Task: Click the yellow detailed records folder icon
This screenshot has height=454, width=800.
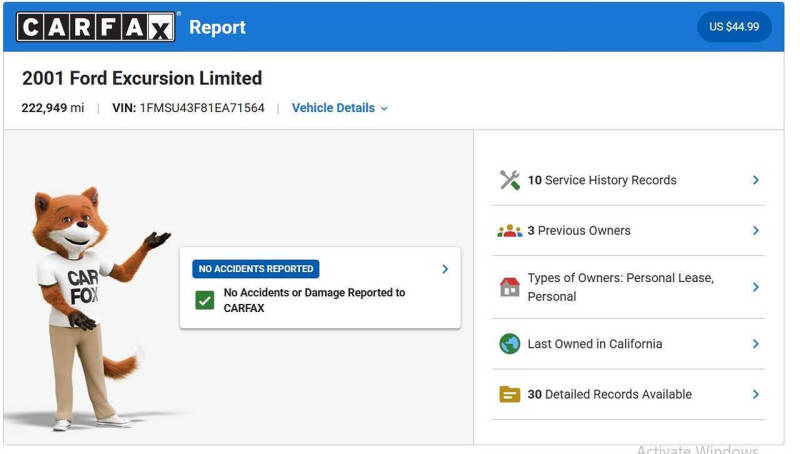Action: (x=509, y=394)
